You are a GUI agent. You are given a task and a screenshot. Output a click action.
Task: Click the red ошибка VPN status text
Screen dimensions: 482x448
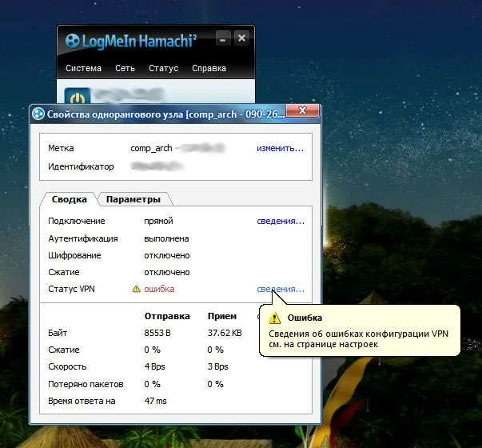point(159,289)
